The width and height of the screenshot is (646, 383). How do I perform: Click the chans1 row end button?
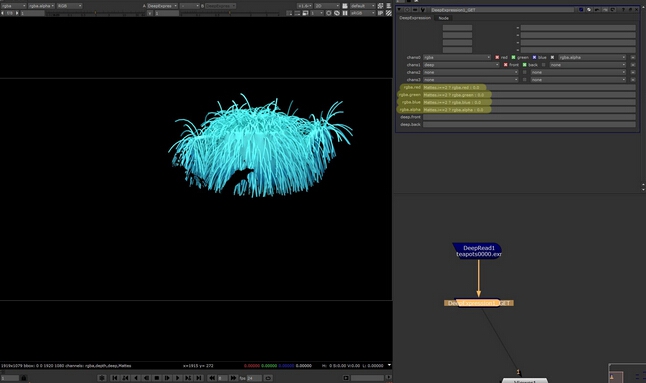click(x=633, y=65)
